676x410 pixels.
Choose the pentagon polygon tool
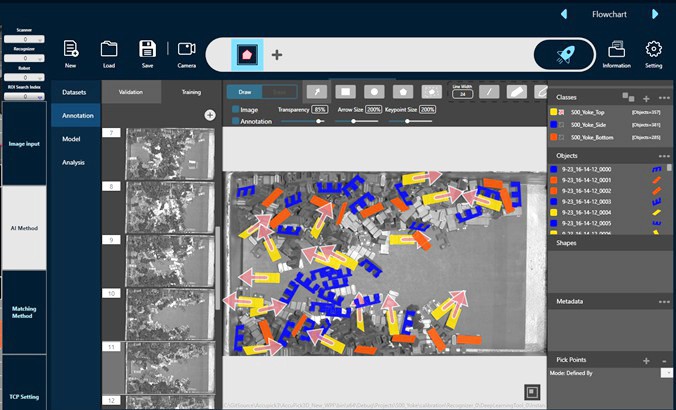pyautogui.click(x=403, y=91)
